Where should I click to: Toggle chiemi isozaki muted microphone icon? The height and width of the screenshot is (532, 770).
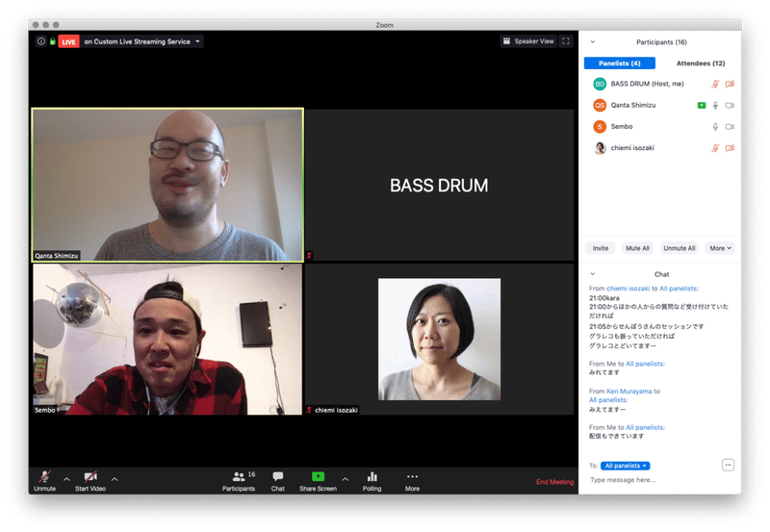[x=715, y=148]
